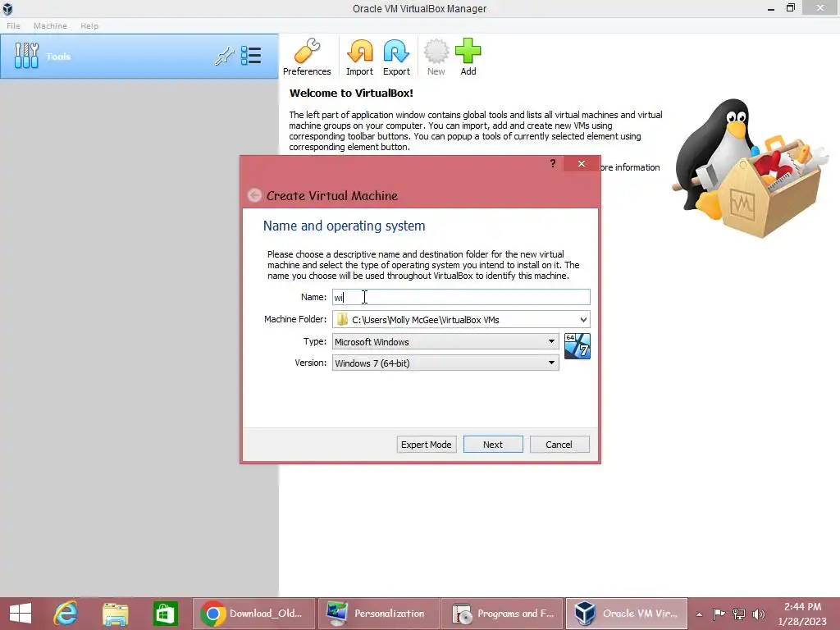Click the Cancel button
The width and height of the screenshot is (840, 630).
click(559, 444)
